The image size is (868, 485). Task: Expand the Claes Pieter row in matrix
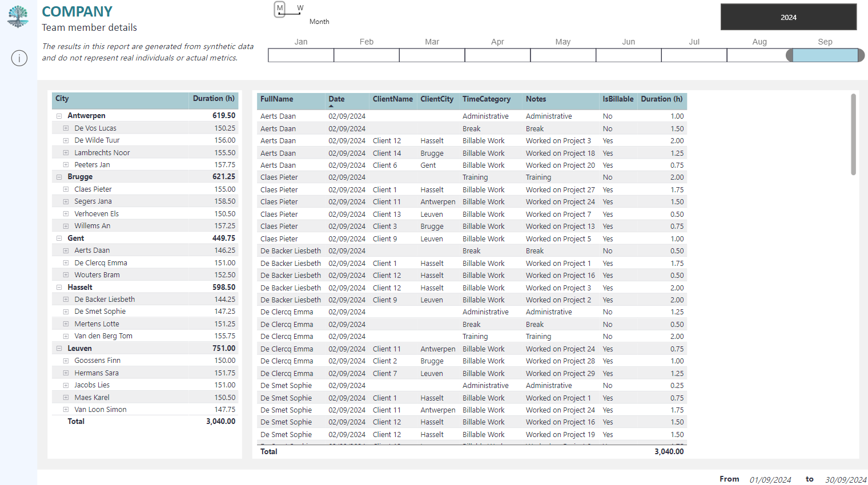coord(66,189)
